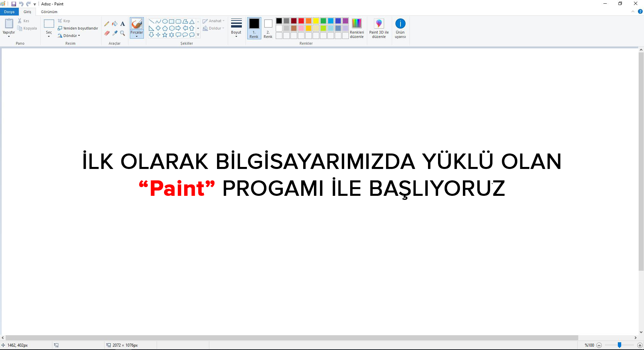Select the Fill with color bucket tool
644x350 pixels.
(x=115, y=24)
